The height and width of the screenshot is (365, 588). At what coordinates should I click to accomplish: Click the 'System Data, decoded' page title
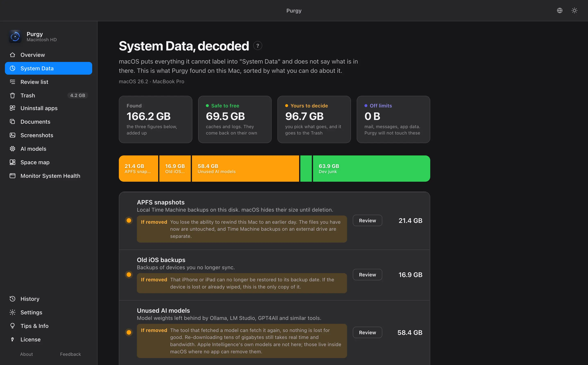(184, 46)
